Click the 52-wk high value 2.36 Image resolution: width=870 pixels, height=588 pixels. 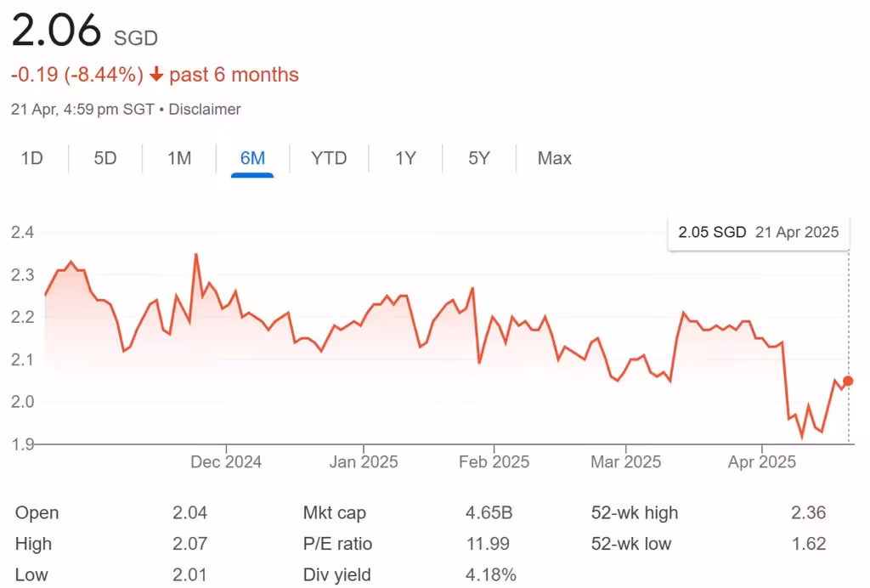808,512
